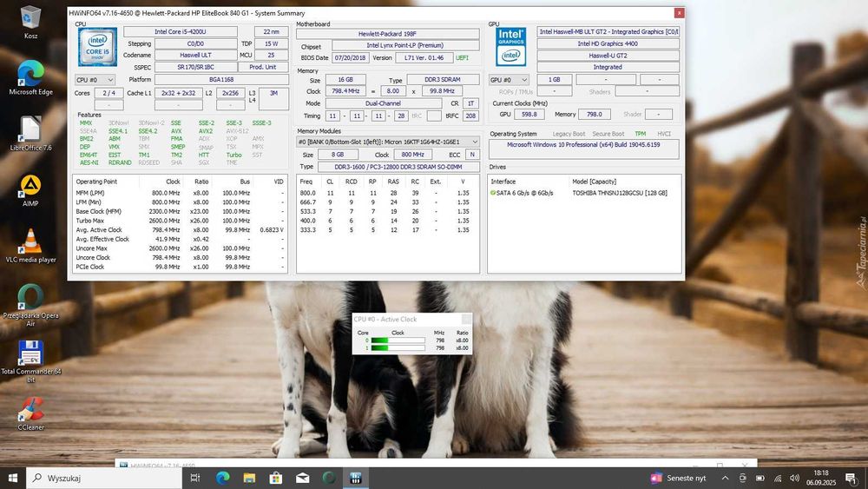Open the Windows Start menu
Viewport: 868px width, 489px height.
click(13, 478)
